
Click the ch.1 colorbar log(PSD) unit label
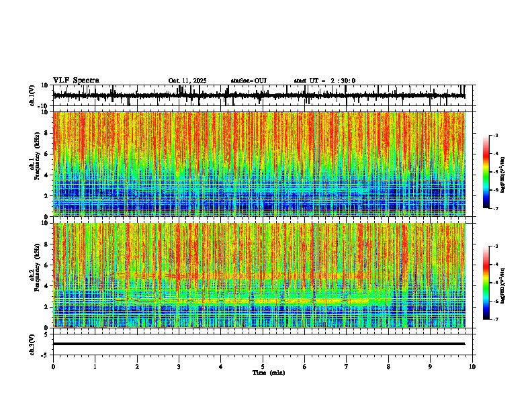point(502,175)
